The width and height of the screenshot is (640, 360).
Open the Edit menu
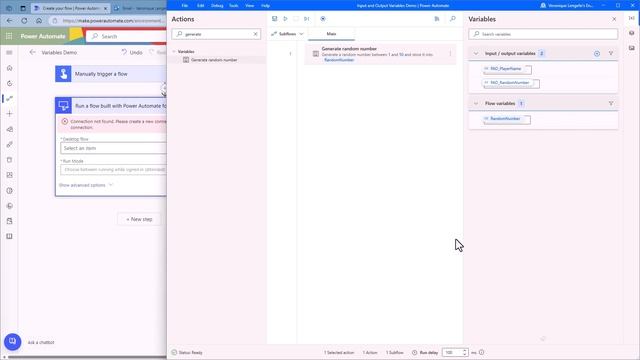pyautogui.click(x=200, y=6)
